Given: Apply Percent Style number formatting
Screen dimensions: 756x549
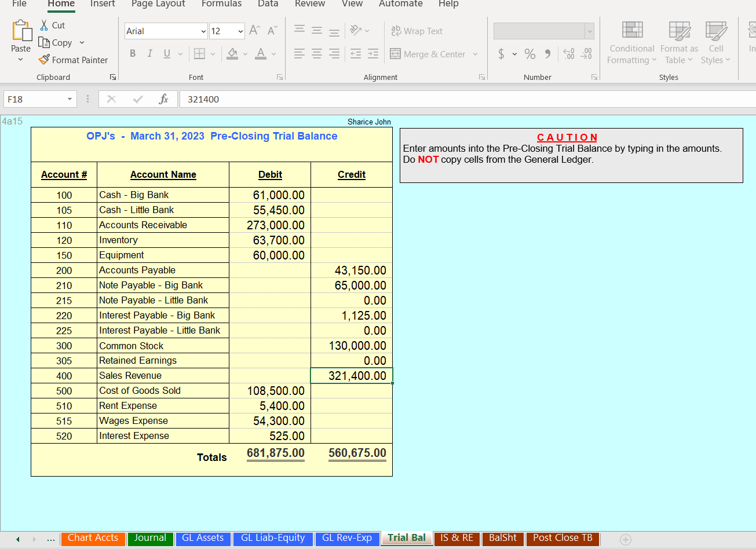Looking at the screenshot, I should click(529, 54).
